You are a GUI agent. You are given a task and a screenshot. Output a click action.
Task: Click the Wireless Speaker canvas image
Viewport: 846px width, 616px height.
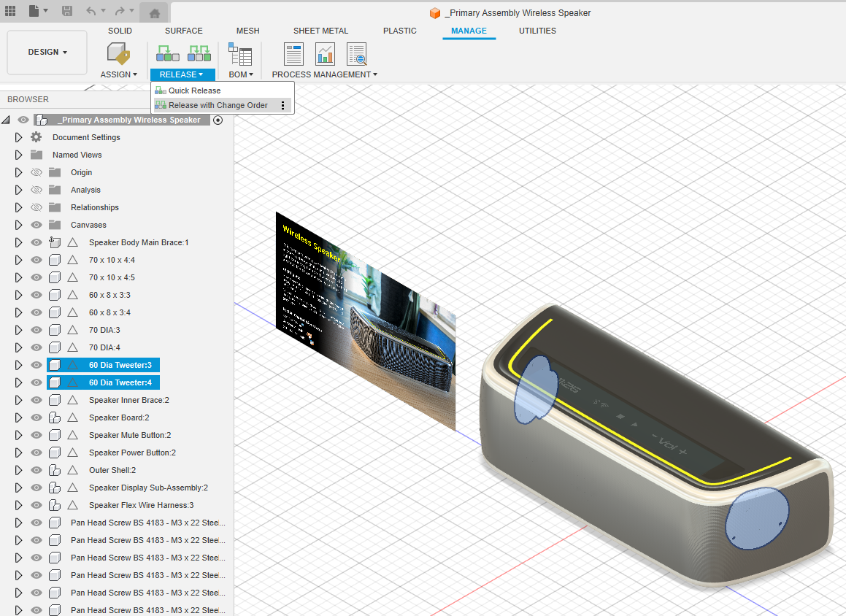point(365,320)
